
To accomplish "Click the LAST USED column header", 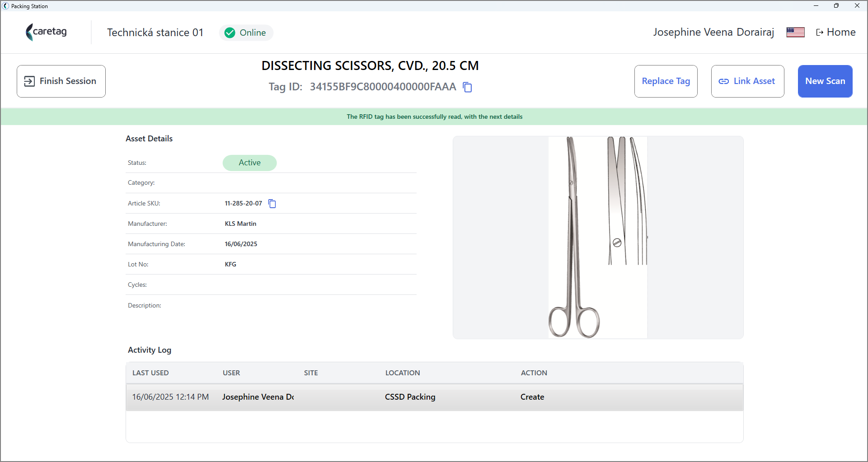I will click(150, 373).
